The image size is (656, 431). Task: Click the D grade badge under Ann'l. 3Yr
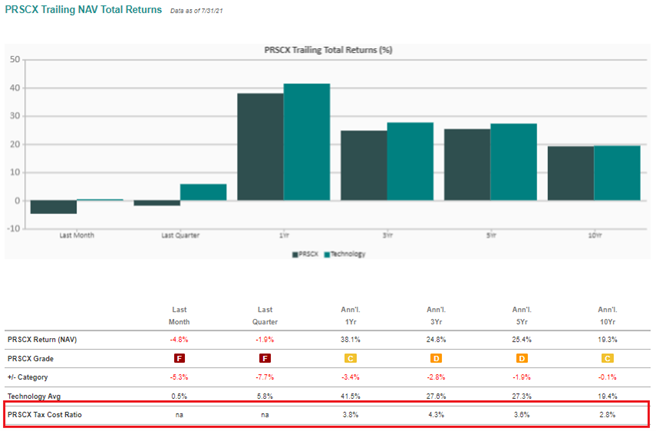click(436, 359)
